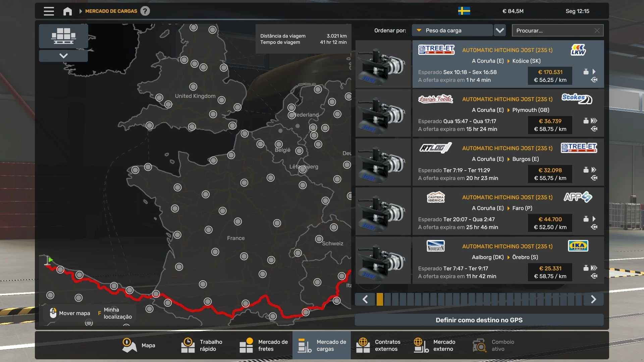644x362 pixels.
Task: Click the Swedish flag icon
Action: click(464, 11)
